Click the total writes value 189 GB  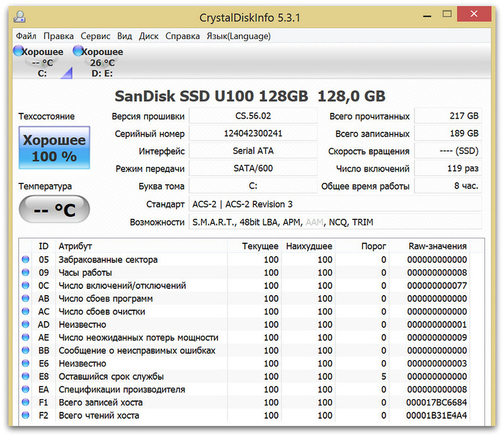click(448, 133)
